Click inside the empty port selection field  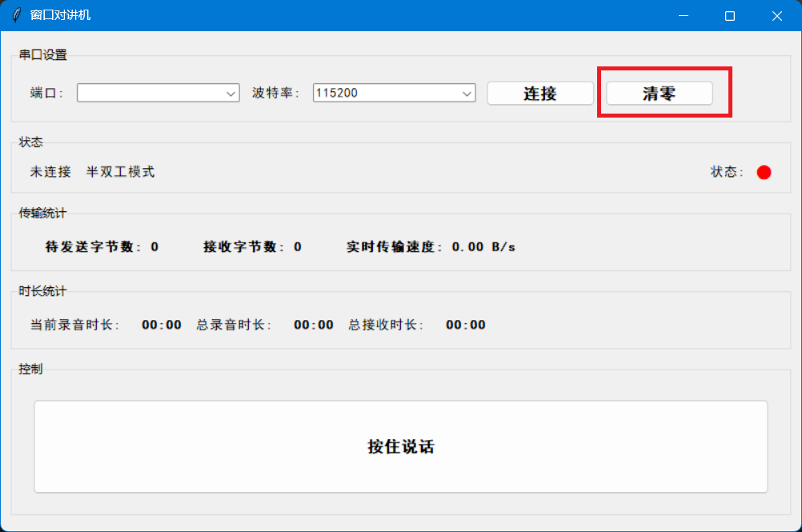(144, 93)
